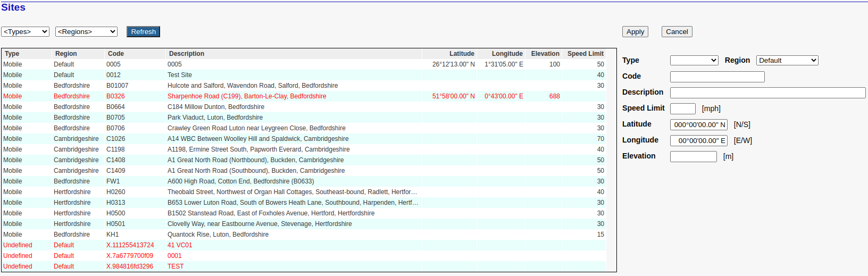This screenshot has width=868, height=276.
Task: Sort table by Code column header
Action: [x=116, y=54]
